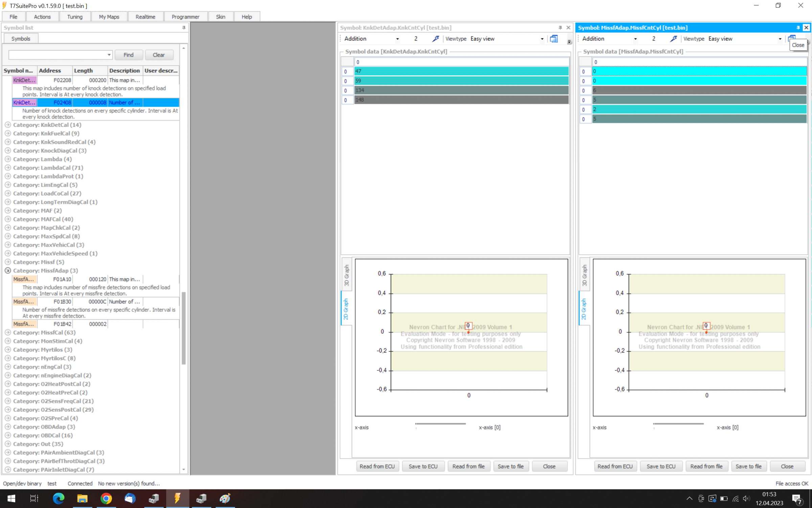Click the symbol search input field
812x508 pixels.
pos(58,55)
